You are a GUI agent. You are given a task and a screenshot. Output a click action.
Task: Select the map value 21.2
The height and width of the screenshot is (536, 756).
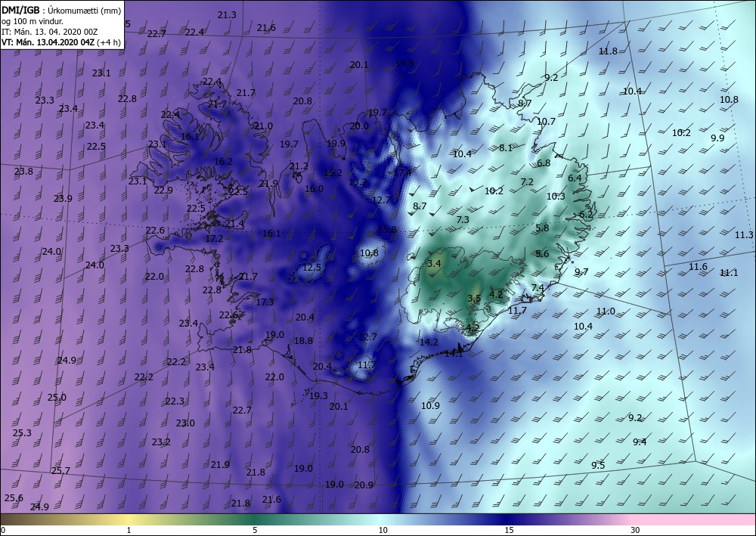tap(299, 166)
